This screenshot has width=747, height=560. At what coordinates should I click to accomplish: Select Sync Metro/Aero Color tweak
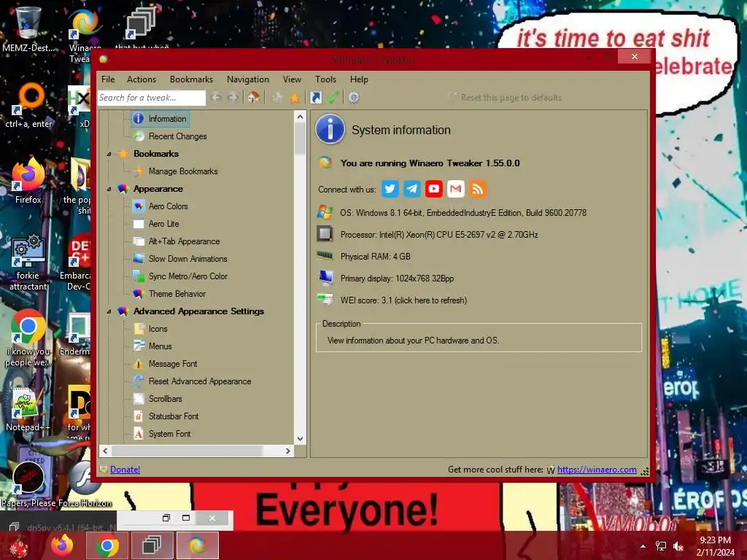187,276
